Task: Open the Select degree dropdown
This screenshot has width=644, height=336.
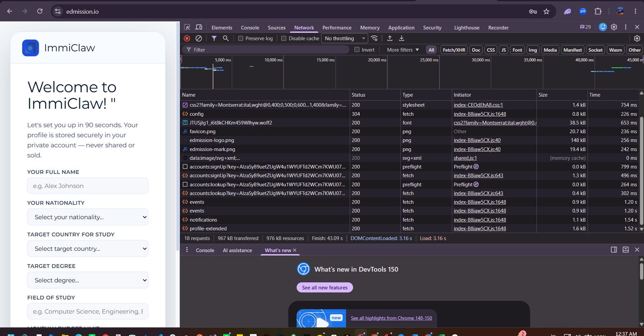Action: [88, 280]
